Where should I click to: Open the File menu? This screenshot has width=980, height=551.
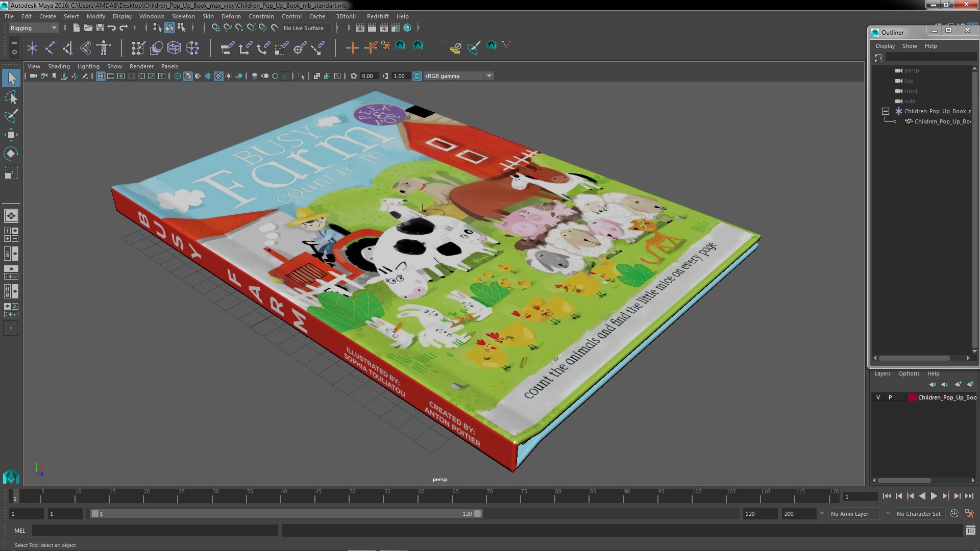pos(9,16)
